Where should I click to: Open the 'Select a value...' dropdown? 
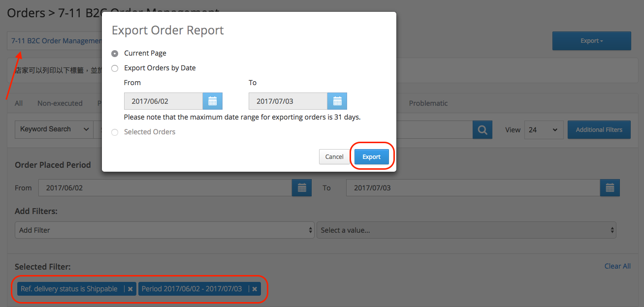coord(466,230)
